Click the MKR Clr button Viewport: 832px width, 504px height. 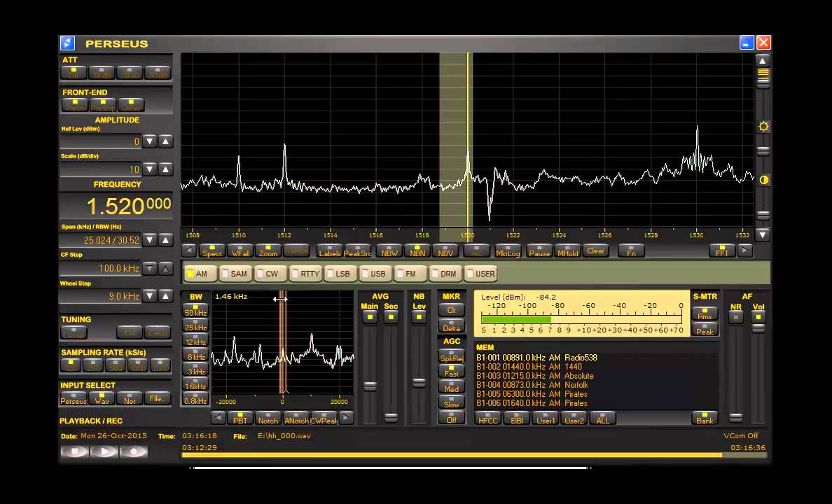click(x=452, y=310)
